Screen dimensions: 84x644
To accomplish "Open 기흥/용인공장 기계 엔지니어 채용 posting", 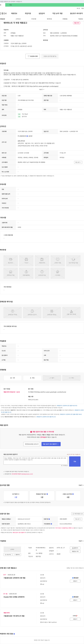I will (x=14, y=616).
